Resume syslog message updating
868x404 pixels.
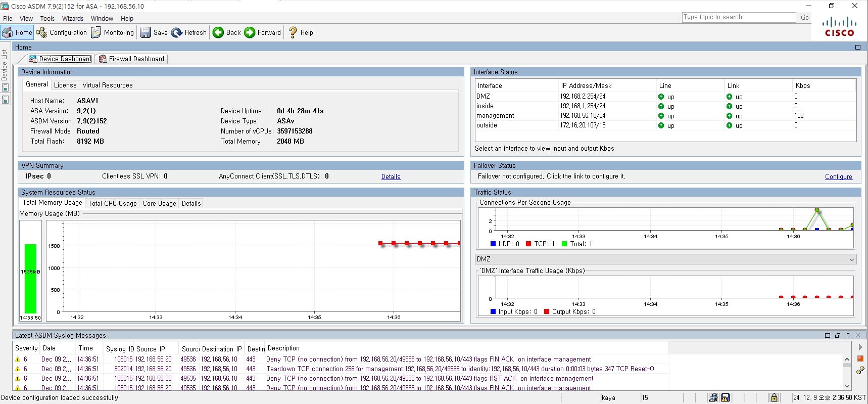[x=860, y=347]
